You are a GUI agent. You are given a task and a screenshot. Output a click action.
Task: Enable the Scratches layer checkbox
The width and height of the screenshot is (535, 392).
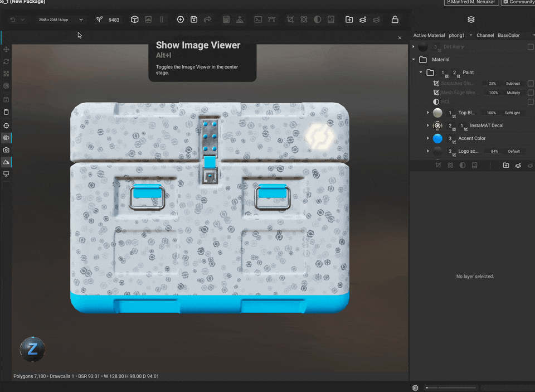(531, 84)
